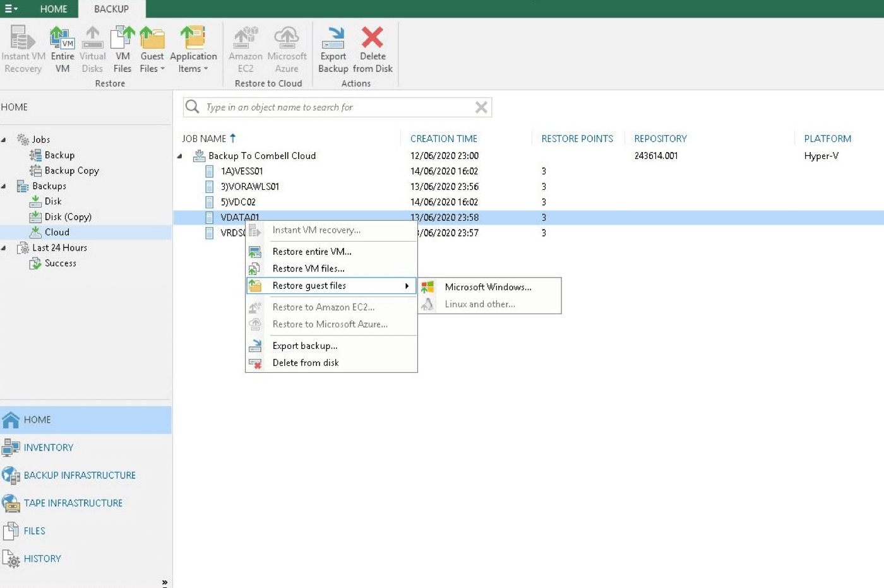Expand navigation pane options chevron
The width and height of the screenshot is (884, 588).
165,583
